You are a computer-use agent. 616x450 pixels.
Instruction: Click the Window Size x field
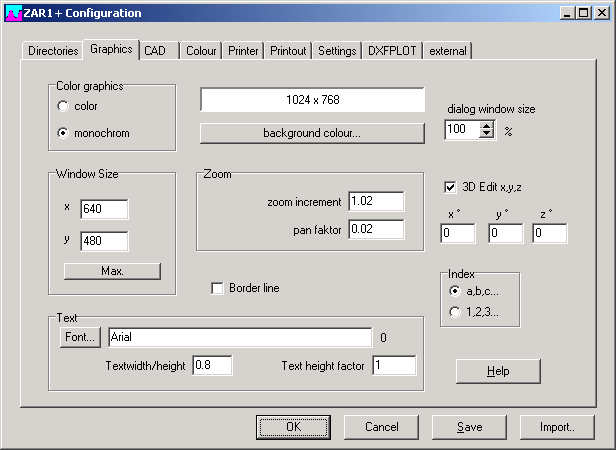105,208
